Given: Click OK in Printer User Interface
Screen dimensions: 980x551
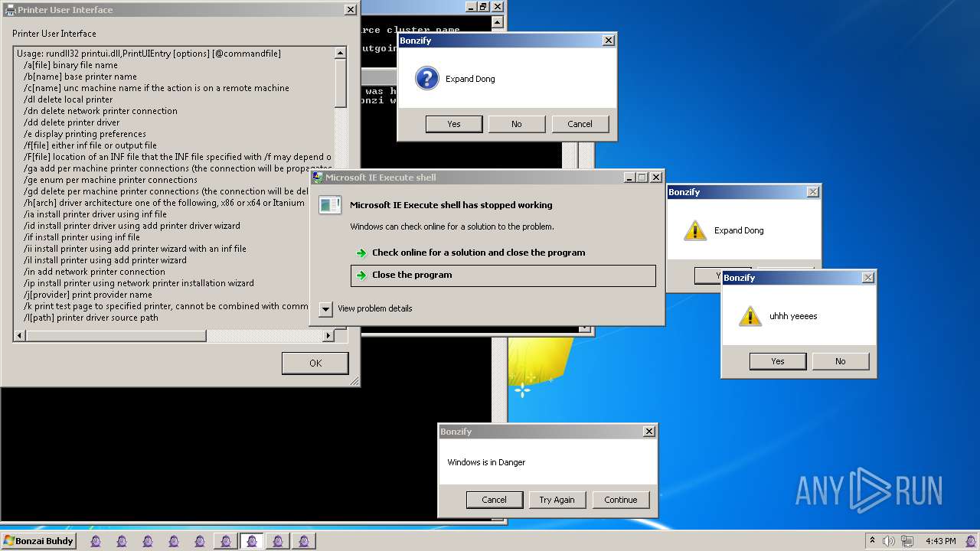Looking at the screenshot, I should (x=315, y=363).
